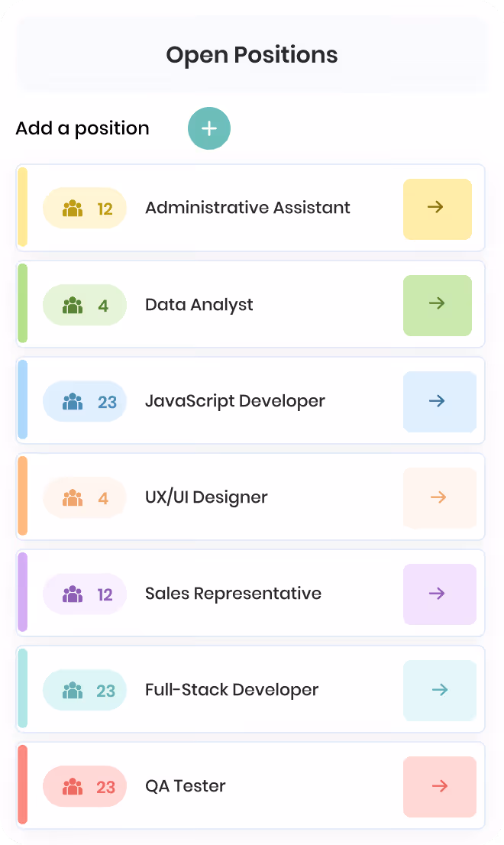This screenshot has width=504, height=845.
Task: Click the Sales Representative applicants badge
Action: [x=85, y=594]
